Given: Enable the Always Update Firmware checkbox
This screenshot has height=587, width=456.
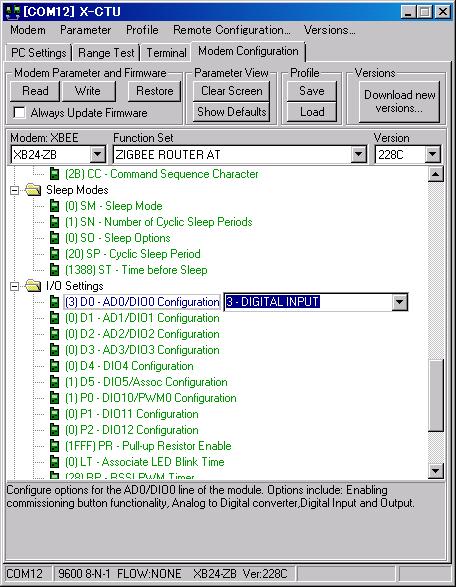Looking at the screenshot, I should 19,113.
